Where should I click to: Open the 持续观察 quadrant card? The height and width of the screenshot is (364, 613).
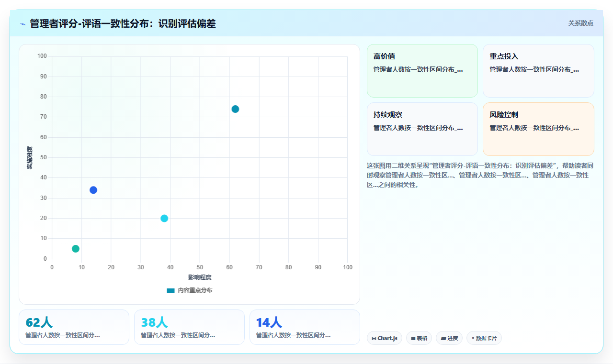[422, 129]
